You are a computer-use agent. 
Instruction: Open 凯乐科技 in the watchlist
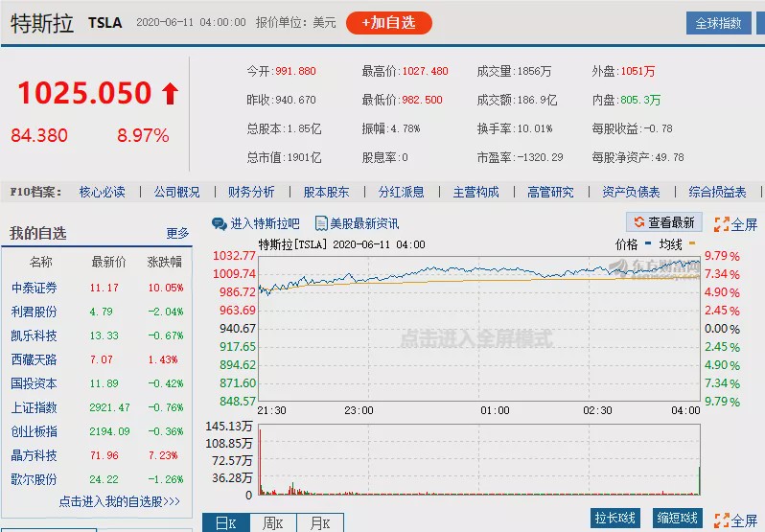(35, 335)
